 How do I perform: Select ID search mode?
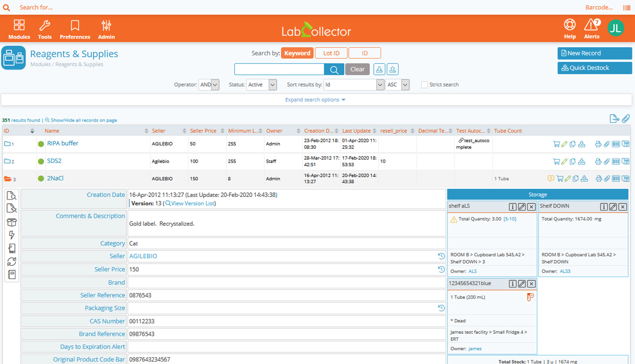[364, 53]
